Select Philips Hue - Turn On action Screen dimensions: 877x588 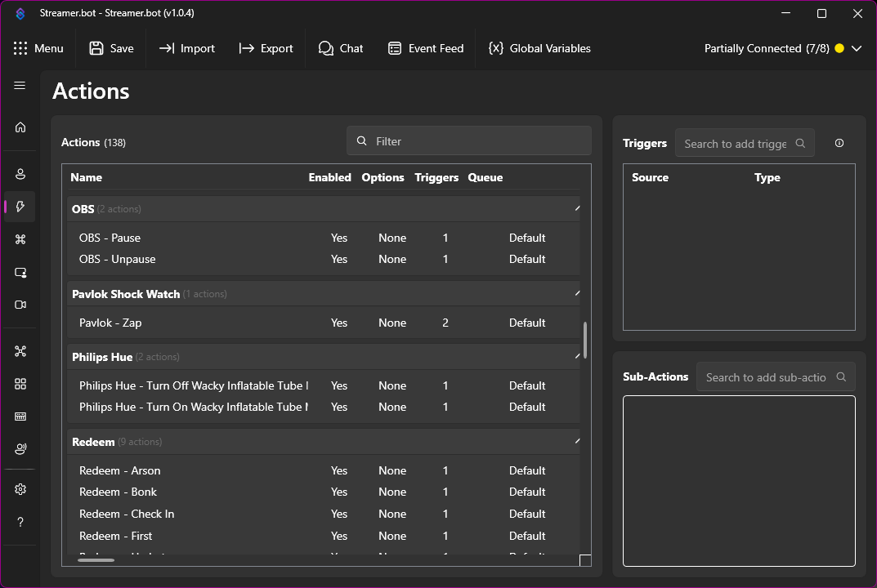pos(324,407)
